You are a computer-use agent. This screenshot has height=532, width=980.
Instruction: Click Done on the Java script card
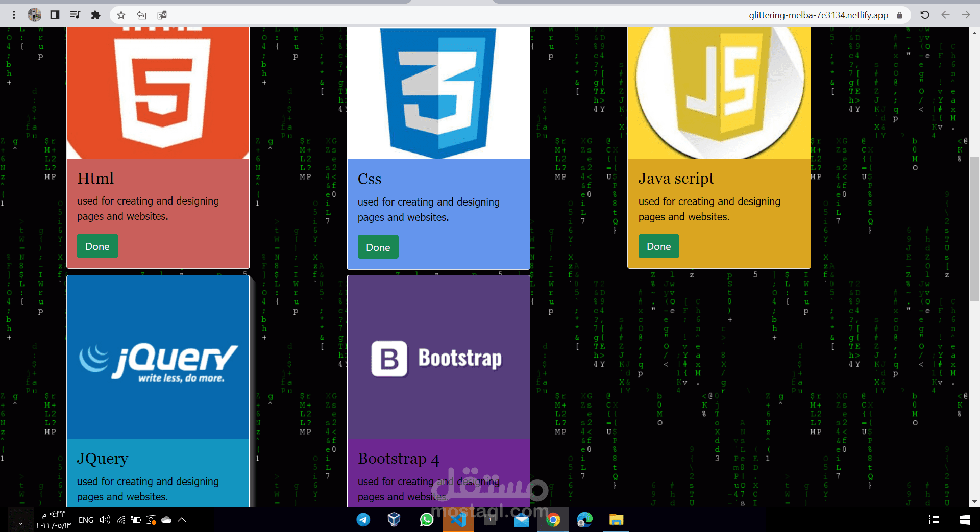tap(659, 246)
